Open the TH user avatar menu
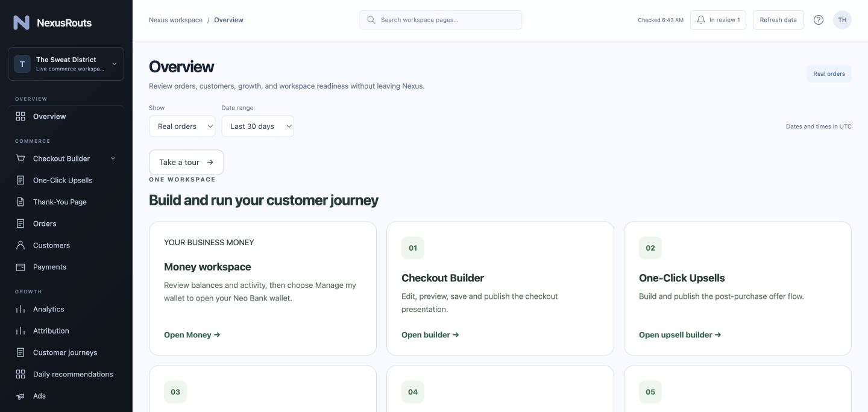The height and width of the screenshot is (412, 868). click(x=842, y=20)
